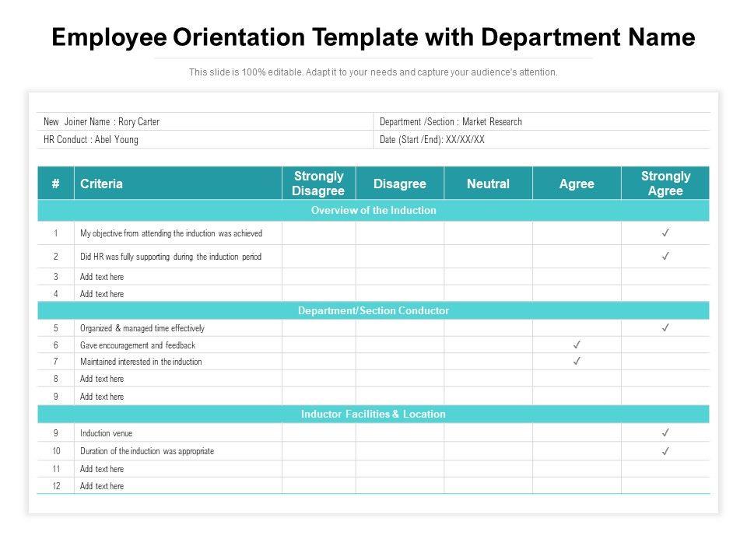
Task: Click the Neutral column header
Action: [x=488, y=184]
